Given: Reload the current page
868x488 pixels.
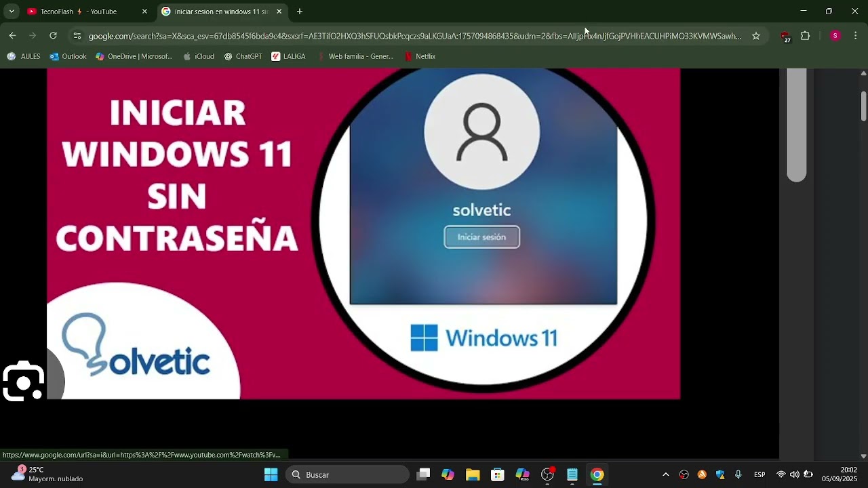Looking at the screenshot, I should 53,36.
